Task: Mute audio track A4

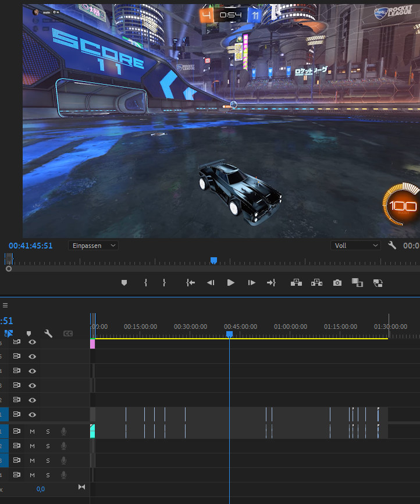Action: pyautogui.click(x=32, y=475)
